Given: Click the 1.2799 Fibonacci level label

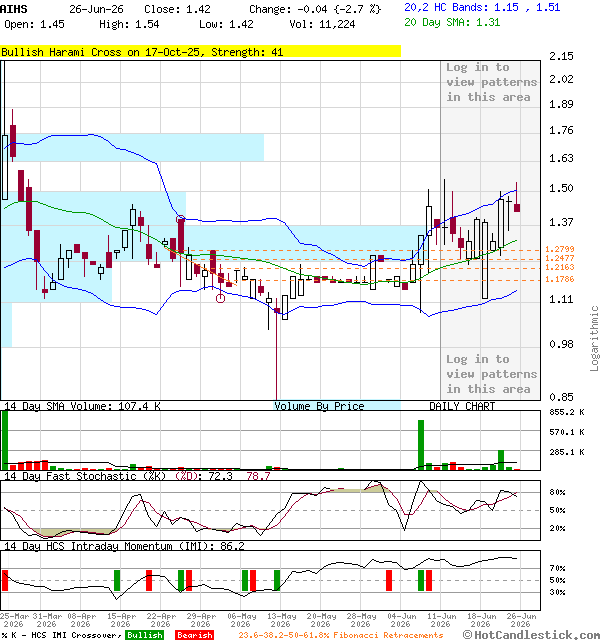Looking at the screenshot, I should point(560,249).
